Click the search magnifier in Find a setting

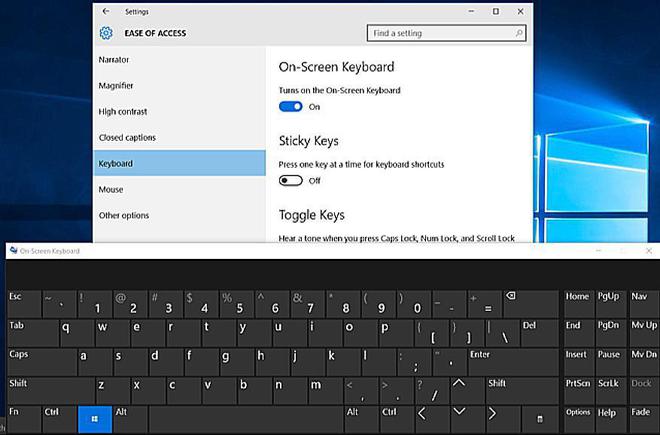tap(519, 33)
